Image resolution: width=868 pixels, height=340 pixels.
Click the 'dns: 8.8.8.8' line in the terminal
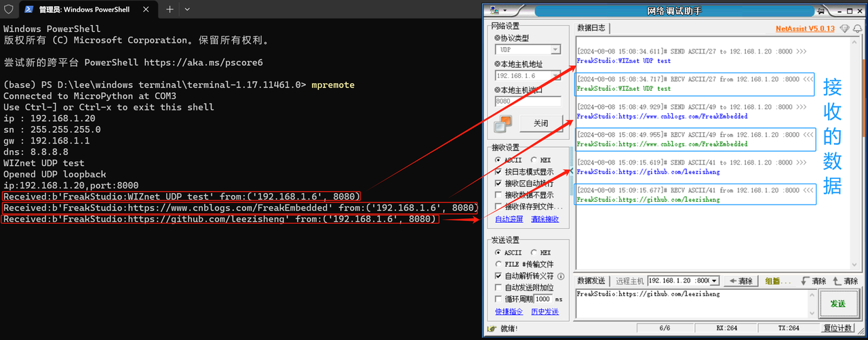click(35, 152)
